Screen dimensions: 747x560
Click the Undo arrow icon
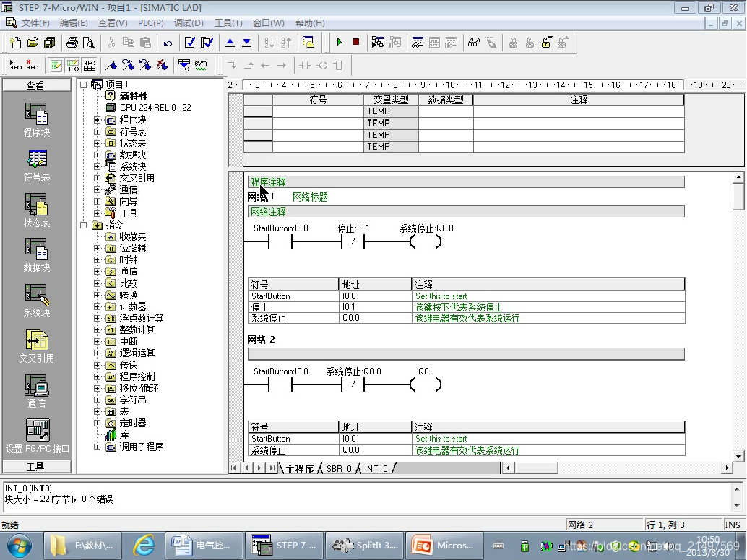168,43
